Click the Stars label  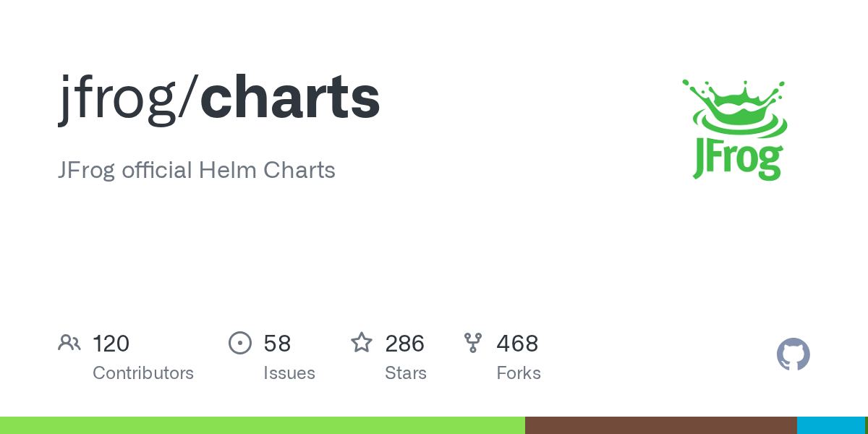406,373
